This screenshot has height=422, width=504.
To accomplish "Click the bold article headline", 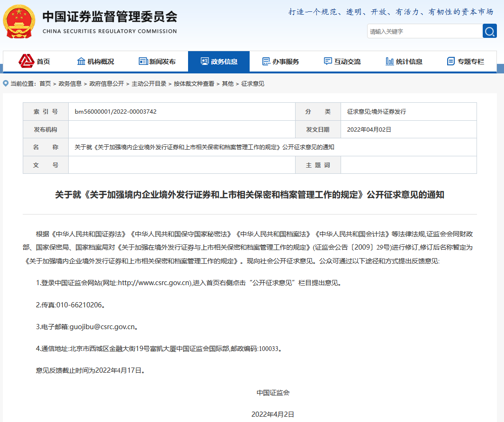I will tap(250, 195).
